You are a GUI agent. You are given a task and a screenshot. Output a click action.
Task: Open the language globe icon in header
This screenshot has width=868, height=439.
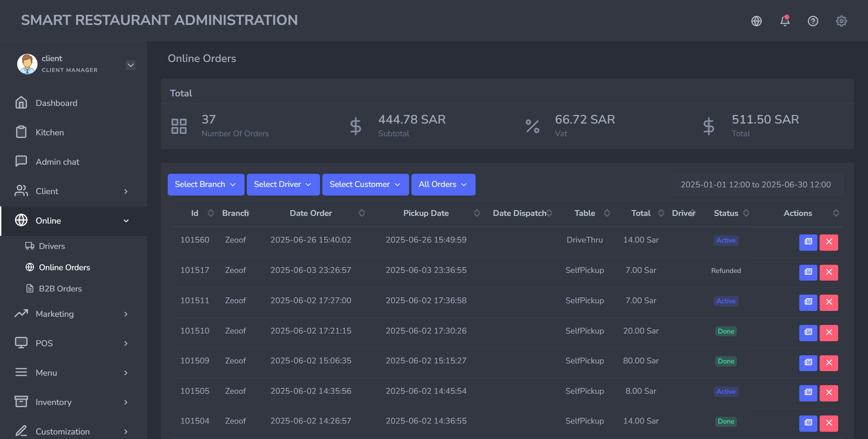point(756,21)
